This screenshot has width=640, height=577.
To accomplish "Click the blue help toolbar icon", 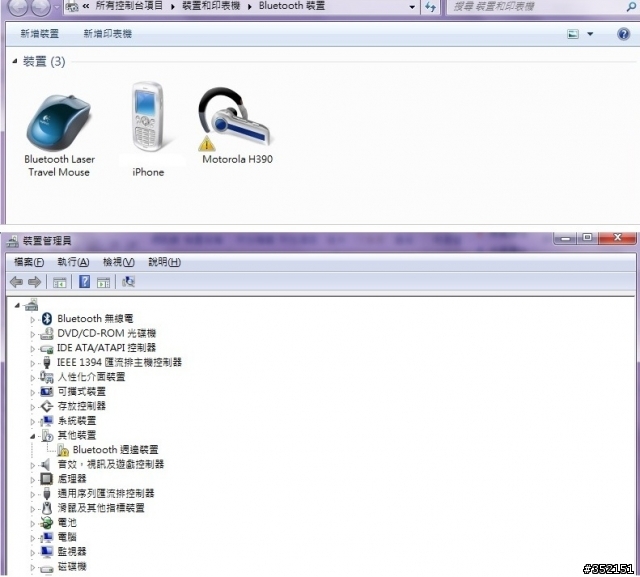I will [84, 282].
